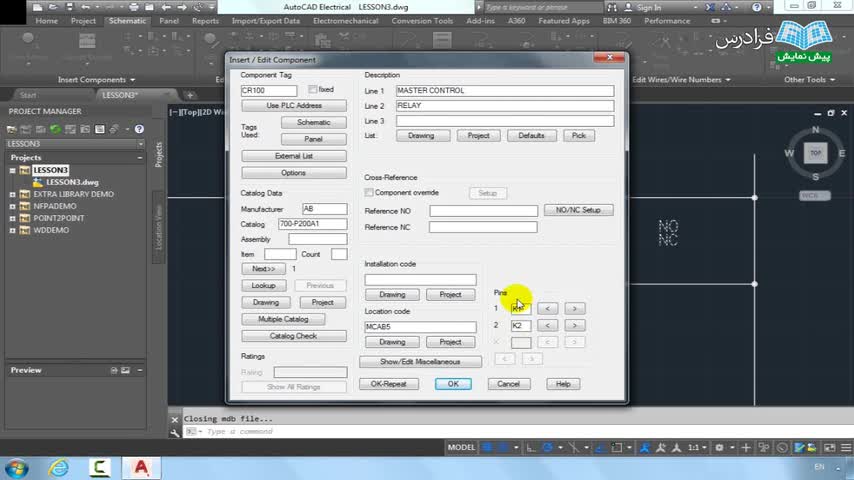854x480 pixels.
Task: Click the Show/Edit Miscellaneous button
Action: pyautogui.click(x=420, y=362)
